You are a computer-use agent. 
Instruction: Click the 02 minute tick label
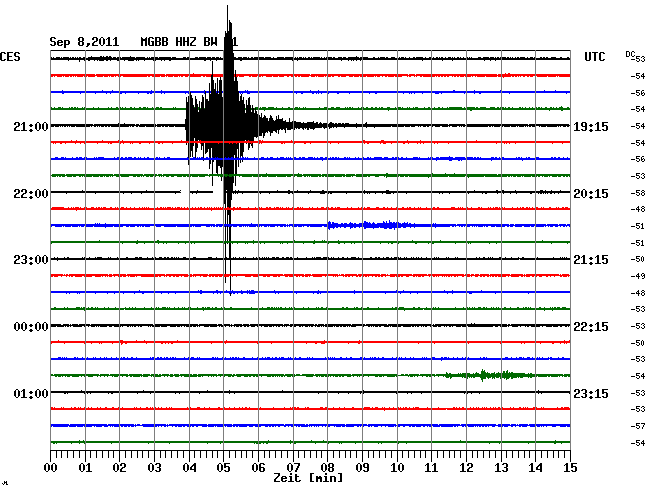click(119, 468)
